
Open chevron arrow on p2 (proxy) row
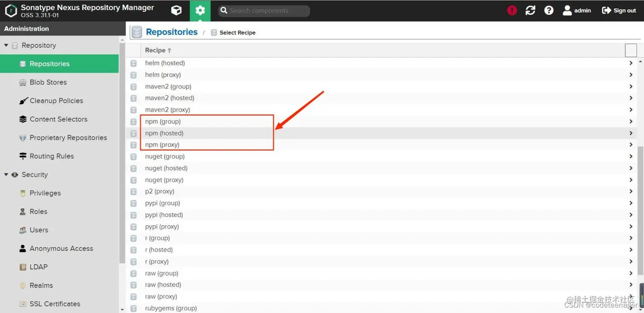(x=631, y=191)
